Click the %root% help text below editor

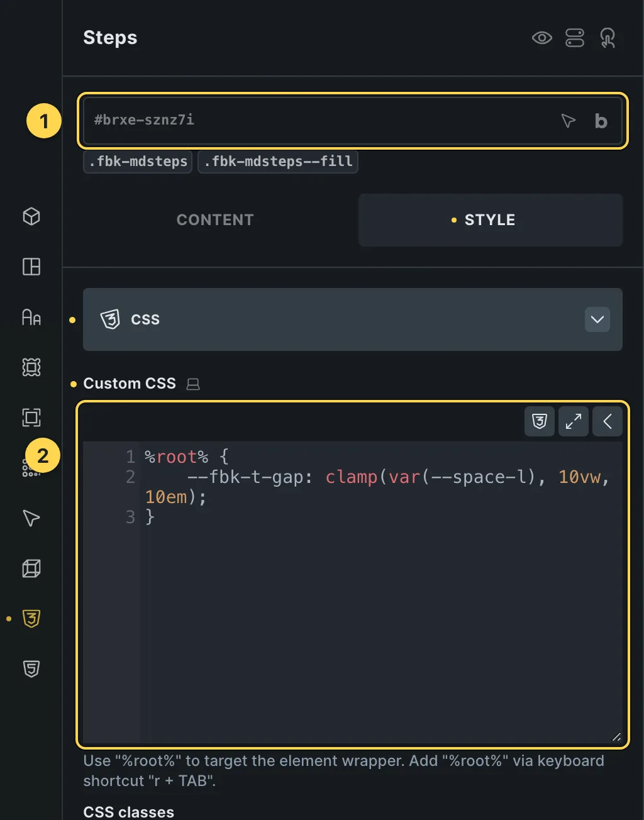[344, 770]
